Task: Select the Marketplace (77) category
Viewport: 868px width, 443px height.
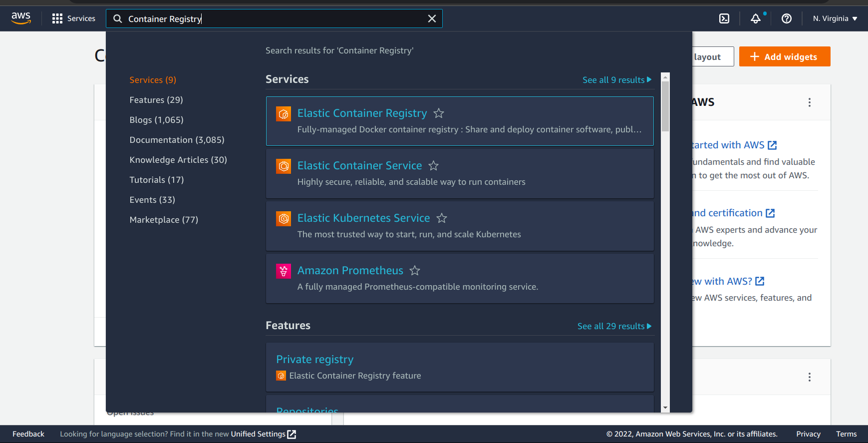Action: (164, 220)
